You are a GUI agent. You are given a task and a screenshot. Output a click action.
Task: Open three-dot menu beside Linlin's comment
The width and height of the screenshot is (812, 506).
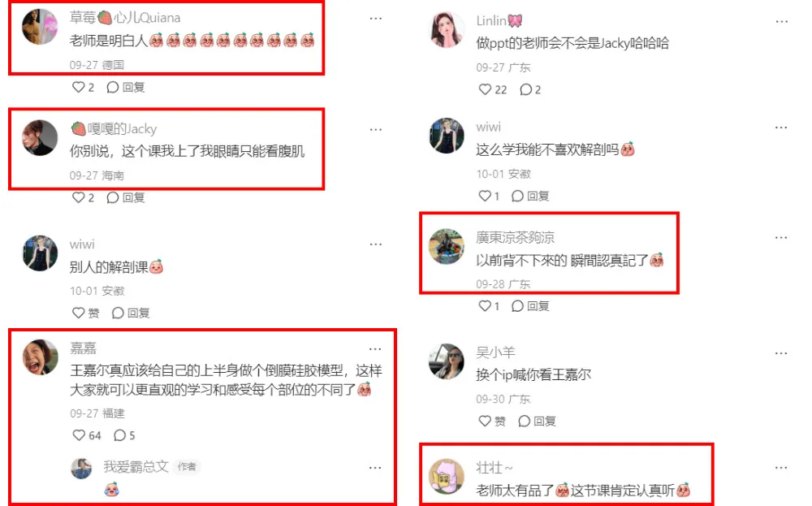click(781, 22)
